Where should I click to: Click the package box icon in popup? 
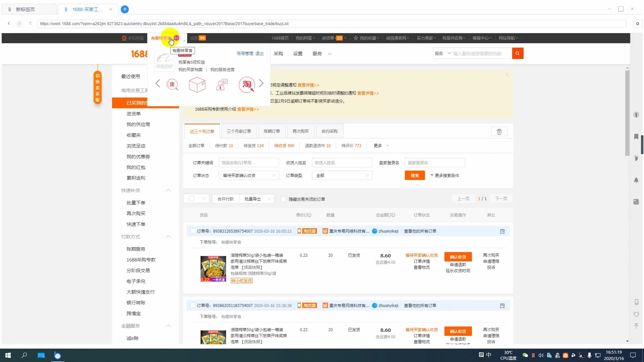pos(197,84)
